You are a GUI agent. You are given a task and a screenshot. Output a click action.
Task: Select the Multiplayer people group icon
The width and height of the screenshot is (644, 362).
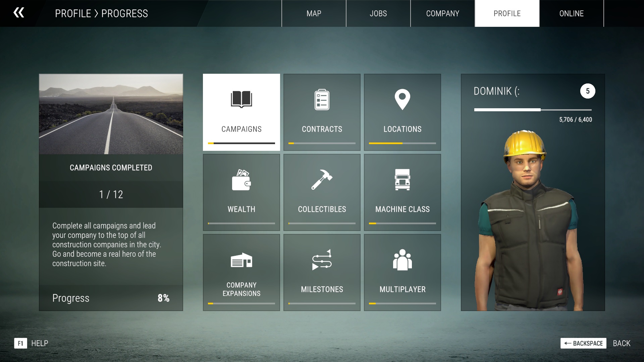[x=402, y=260]
